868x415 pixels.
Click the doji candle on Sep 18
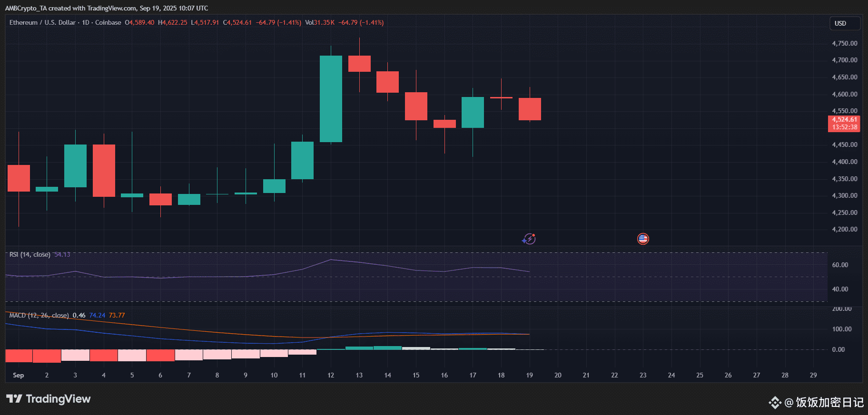click(x=501, y=97)
